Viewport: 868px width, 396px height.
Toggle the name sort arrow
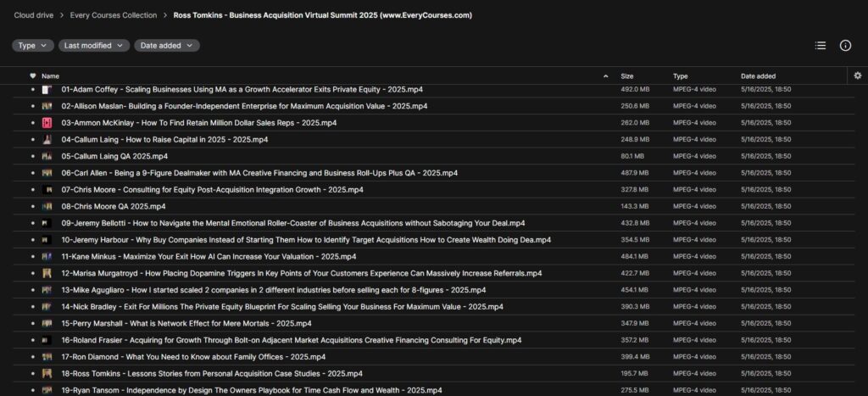605,76
